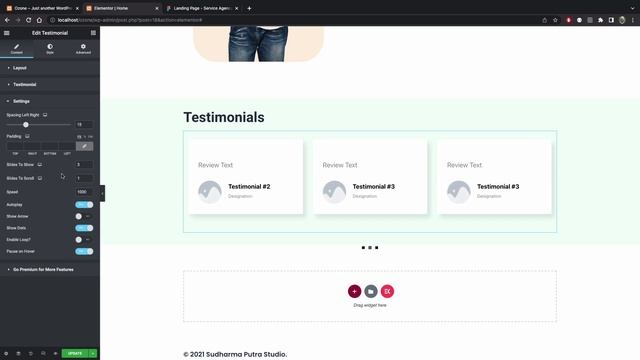Open the Navigator layers icon

click(x=18, y=353)
